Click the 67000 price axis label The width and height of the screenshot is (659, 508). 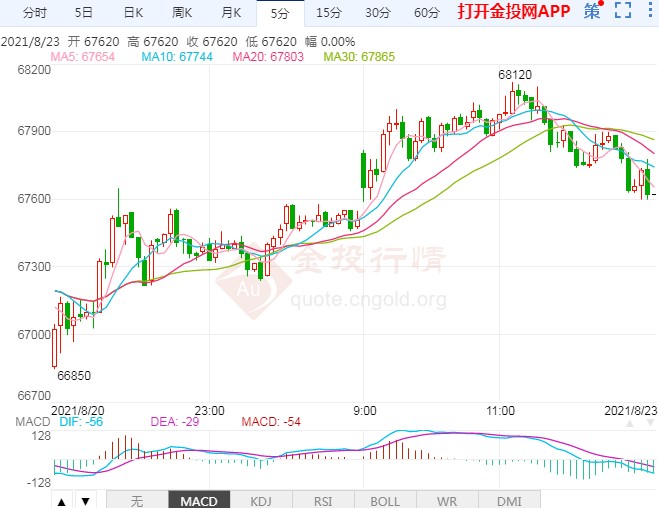coord(34,334)
